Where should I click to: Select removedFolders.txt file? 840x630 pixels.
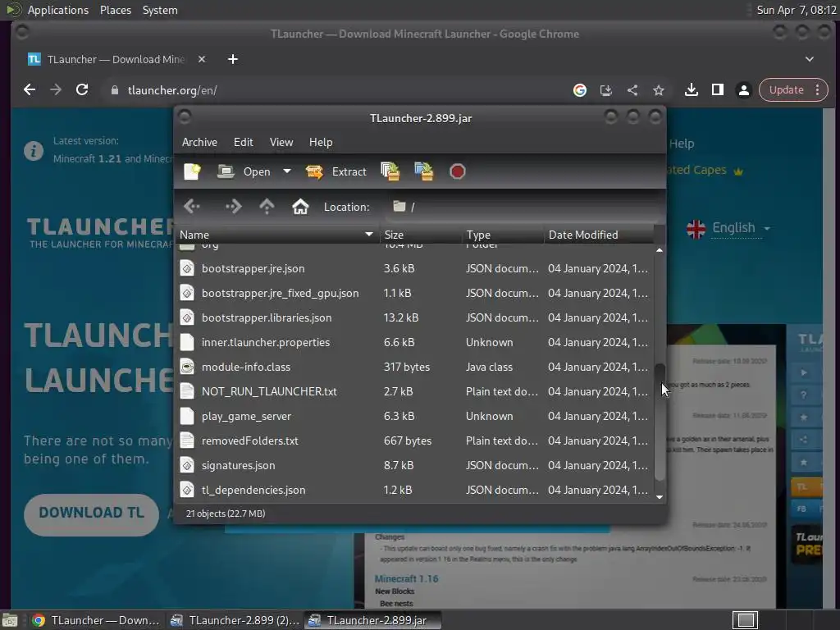click(x=414, y=441)
